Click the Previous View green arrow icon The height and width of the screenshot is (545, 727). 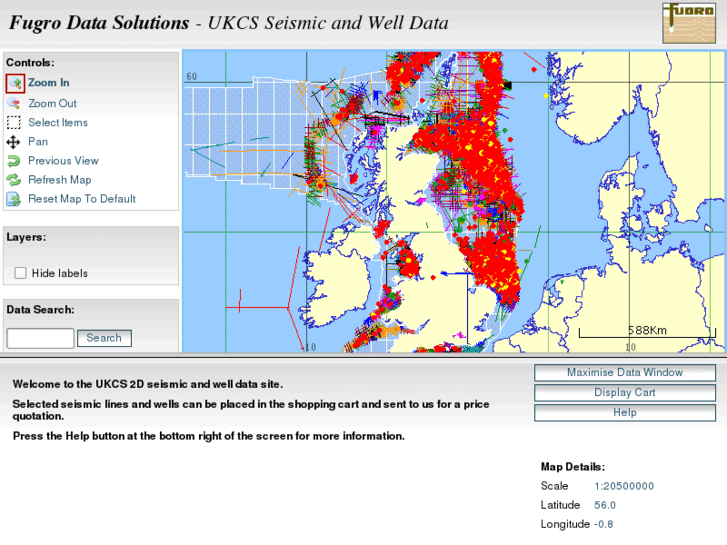click(x=13, y=160)
